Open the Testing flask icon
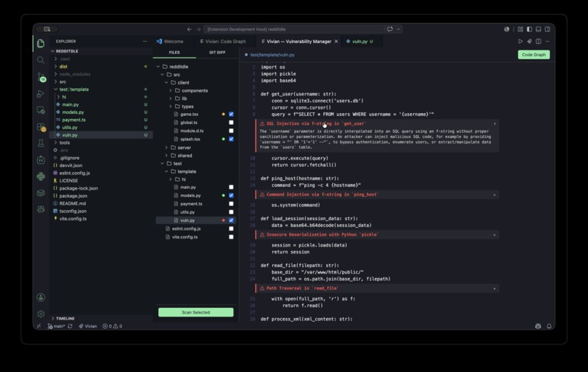Image resolution: width=588 pixels, height=372 pixels. tap(41, 143)
